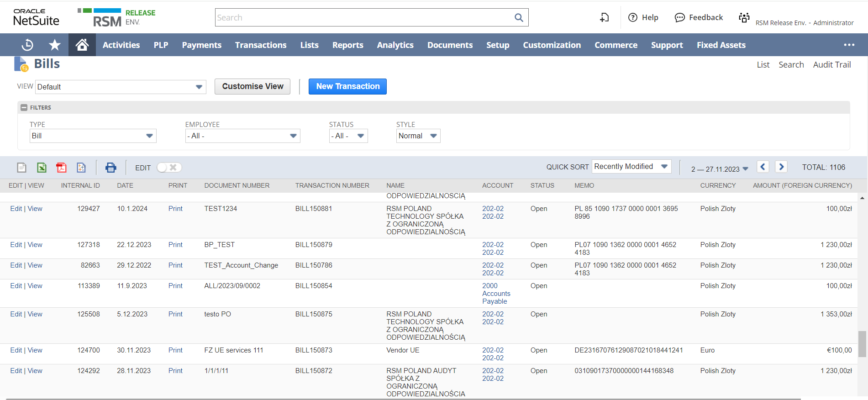Click the vertical scrollbar thumb

pos(862,343)
